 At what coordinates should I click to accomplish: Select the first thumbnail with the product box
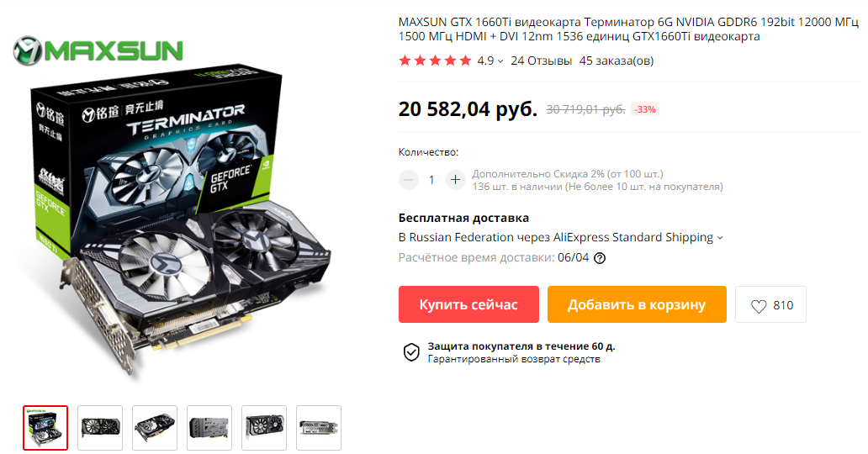[x=45, y=428]
